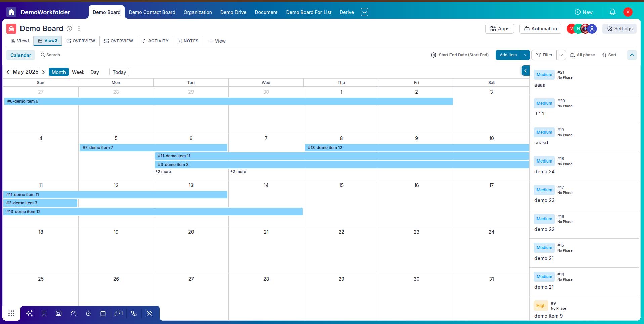Open the DemoWorkfolder home icon
644x324 pixels.
[11, 12]
